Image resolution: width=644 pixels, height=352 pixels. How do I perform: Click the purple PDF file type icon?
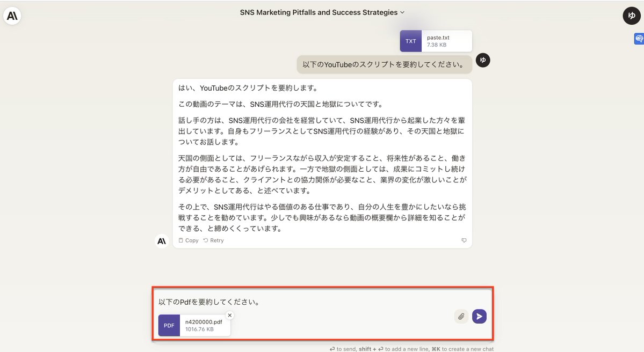coord(169,325)
